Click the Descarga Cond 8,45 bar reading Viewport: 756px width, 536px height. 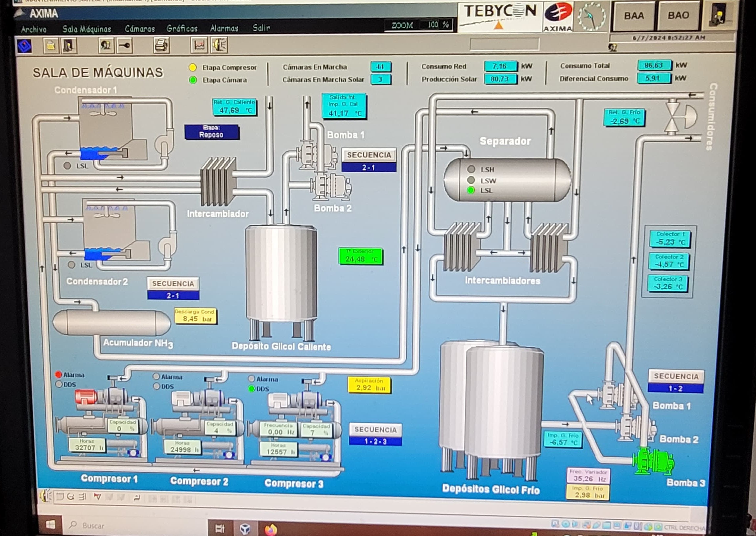195,316
